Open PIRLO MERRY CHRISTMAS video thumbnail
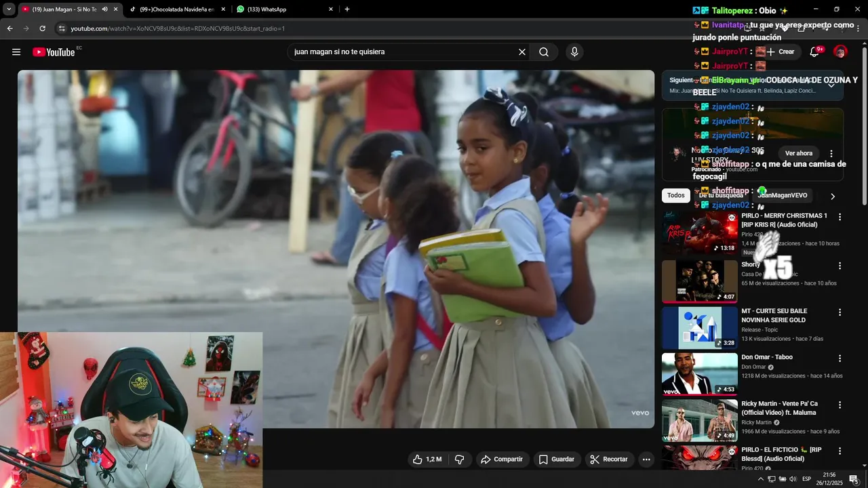Screen dimensions: 868x488 pos(700,233)
